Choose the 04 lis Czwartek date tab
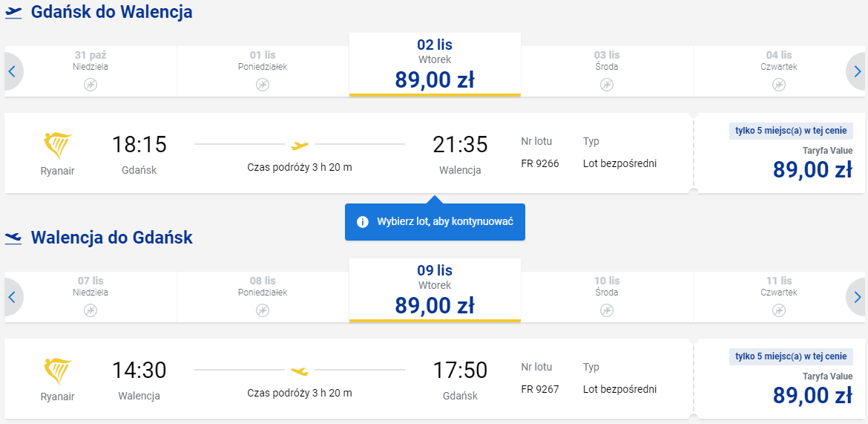Viewport: 868px width, 424px height. (x=778, y=71)
